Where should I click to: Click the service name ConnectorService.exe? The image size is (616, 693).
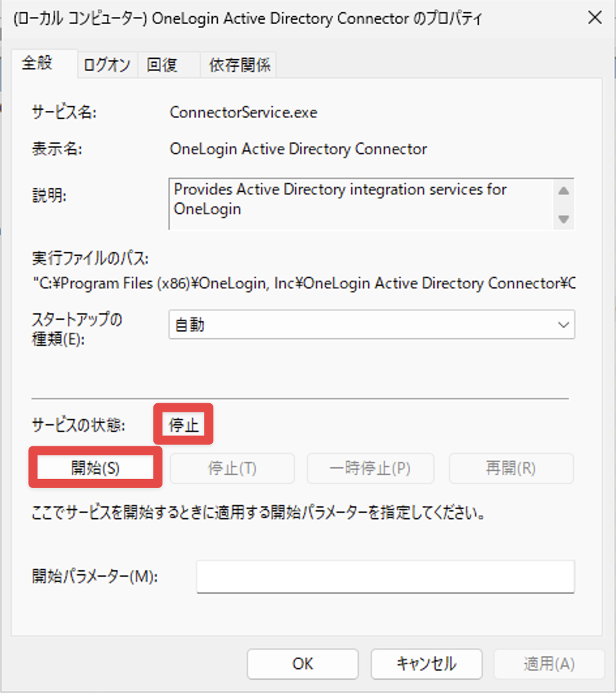point(243,113)
